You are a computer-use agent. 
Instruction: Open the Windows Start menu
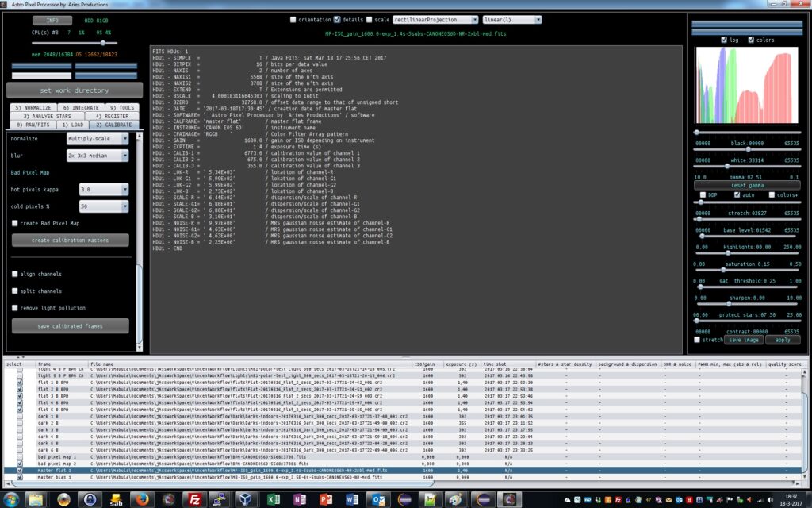11,499
